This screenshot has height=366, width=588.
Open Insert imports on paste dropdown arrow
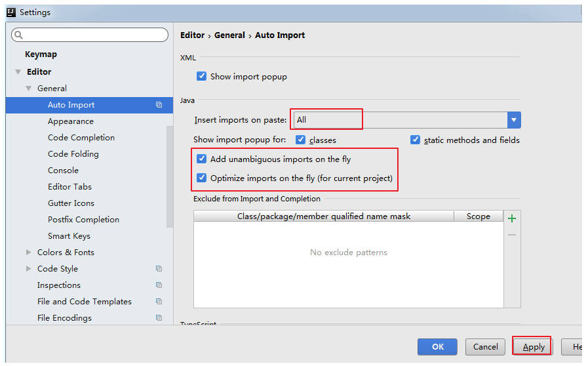tap(514, 120)
